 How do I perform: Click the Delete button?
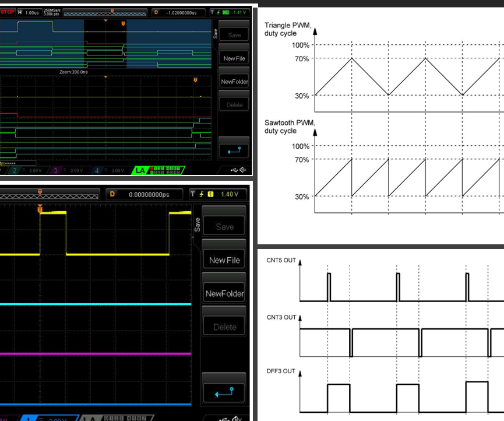pyautogui.click(x=235, y=104)
